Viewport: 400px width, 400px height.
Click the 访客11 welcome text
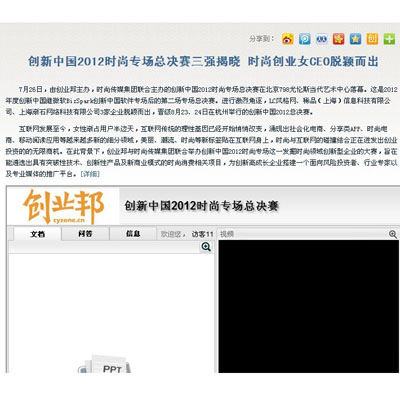click(202, 234)
